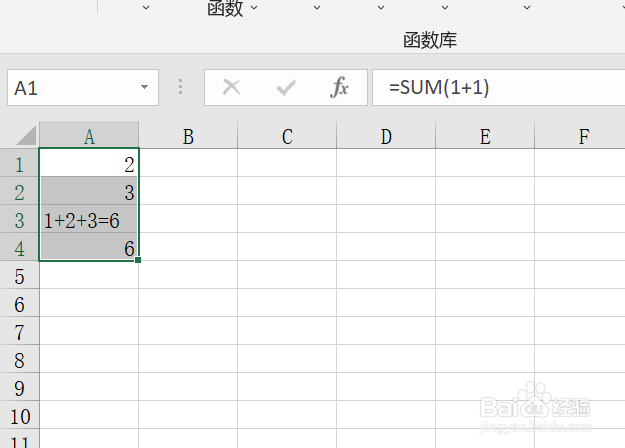625x448 pixels.
Task: Open dropdown arrow beside 函数 label
Action: point(254,8)
